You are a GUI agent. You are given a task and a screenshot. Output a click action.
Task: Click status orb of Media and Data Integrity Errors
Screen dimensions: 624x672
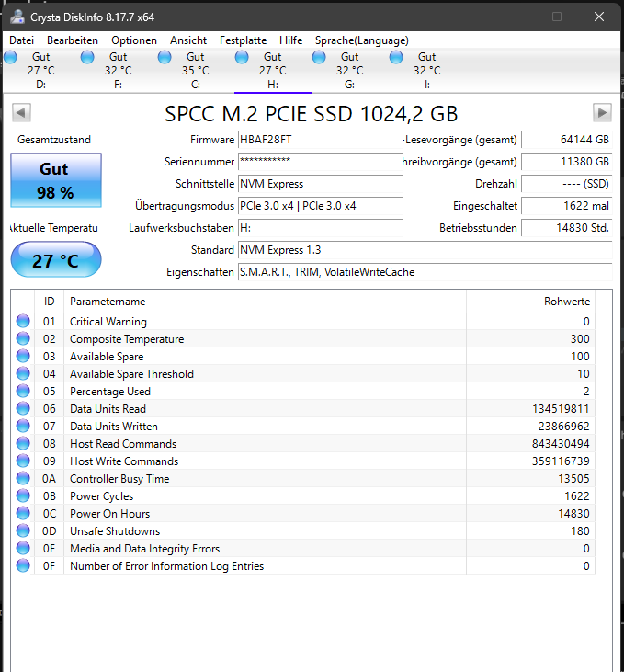point(23,548)
